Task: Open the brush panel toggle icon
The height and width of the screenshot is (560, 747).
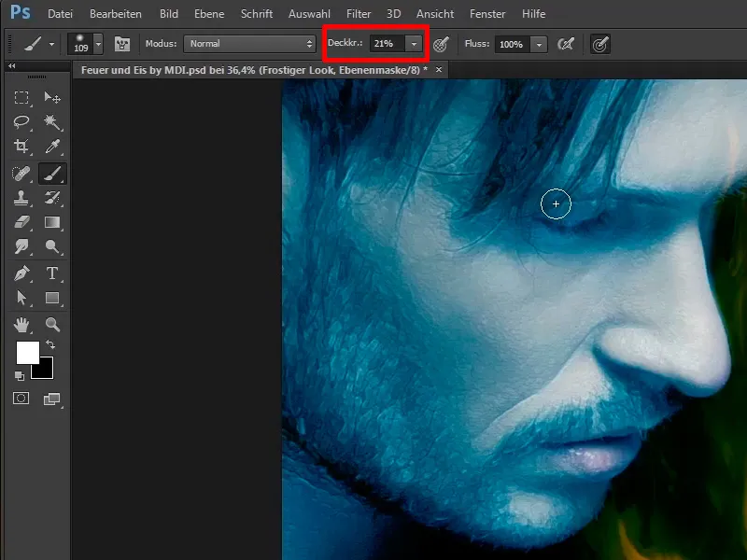Action: click(122, 44)
